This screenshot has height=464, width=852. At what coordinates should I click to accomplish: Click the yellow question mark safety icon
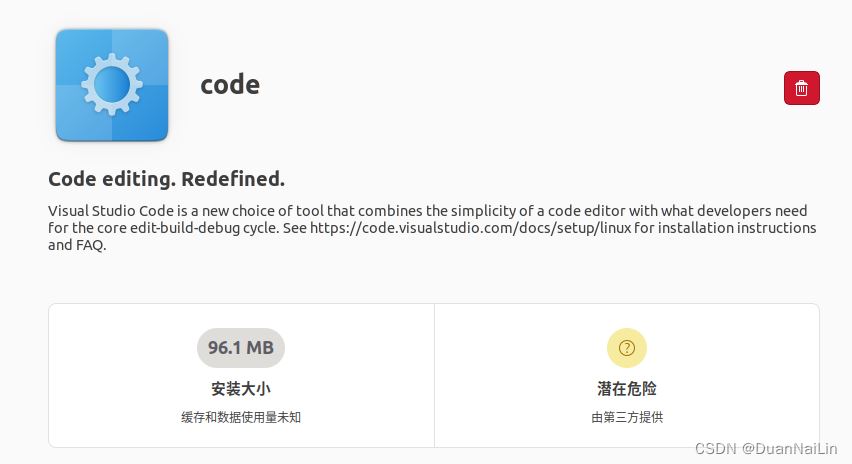[627, 348]
